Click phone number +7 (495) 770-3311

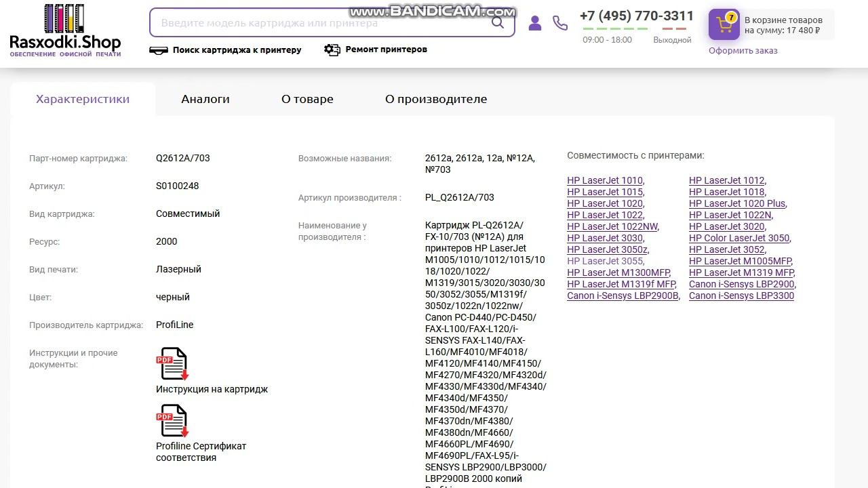637,16
